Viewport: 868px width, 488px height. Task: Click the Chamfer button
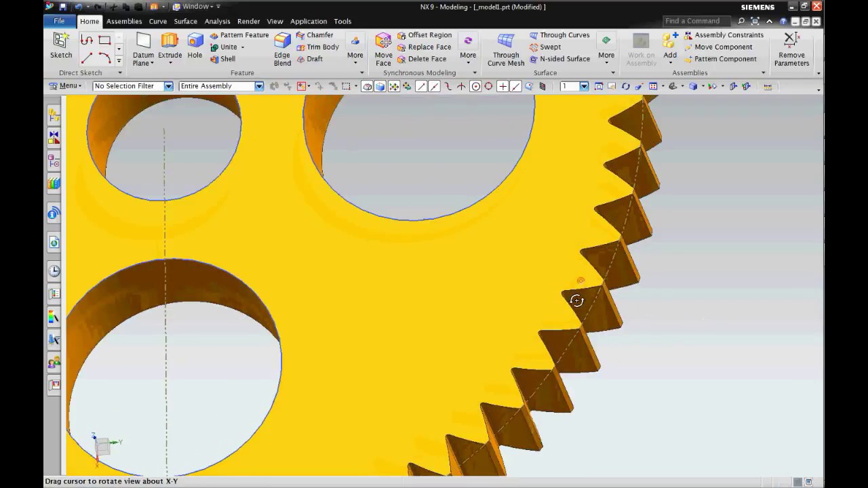pyautogui.click(x=315, y=35)
